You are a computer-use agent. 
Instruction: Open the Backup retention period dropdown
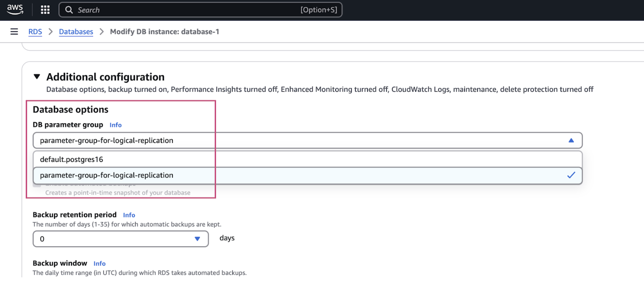121,239
